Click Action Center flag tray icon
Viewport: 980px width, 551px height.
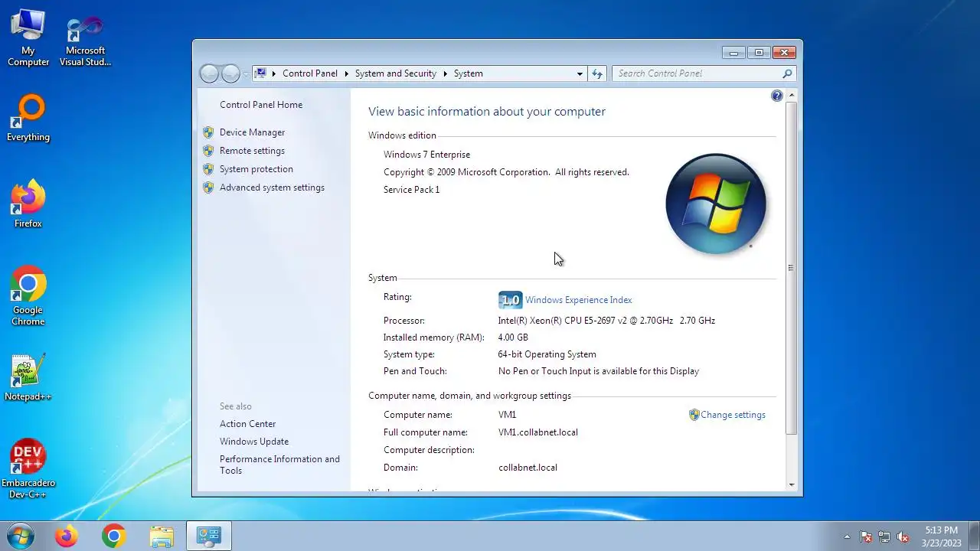(866, 536)
